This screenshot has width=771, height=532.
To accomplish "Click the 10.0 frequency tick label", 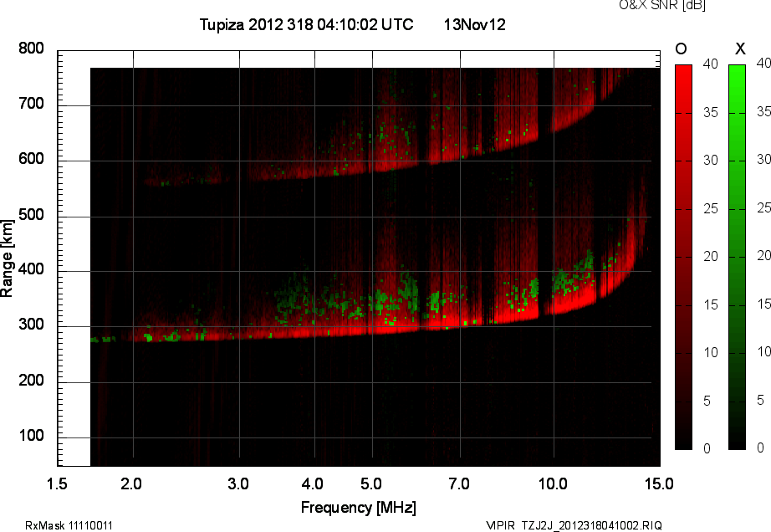I will pyautogui.click(x=553, y=483).
